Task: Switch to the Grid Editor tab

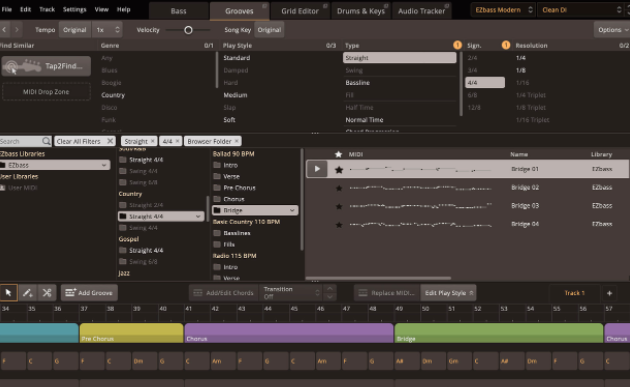Action: click(x=300, y=11)
